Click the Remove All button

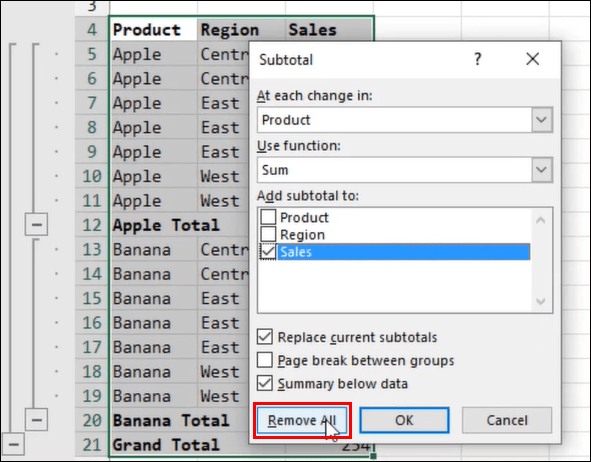302,420
